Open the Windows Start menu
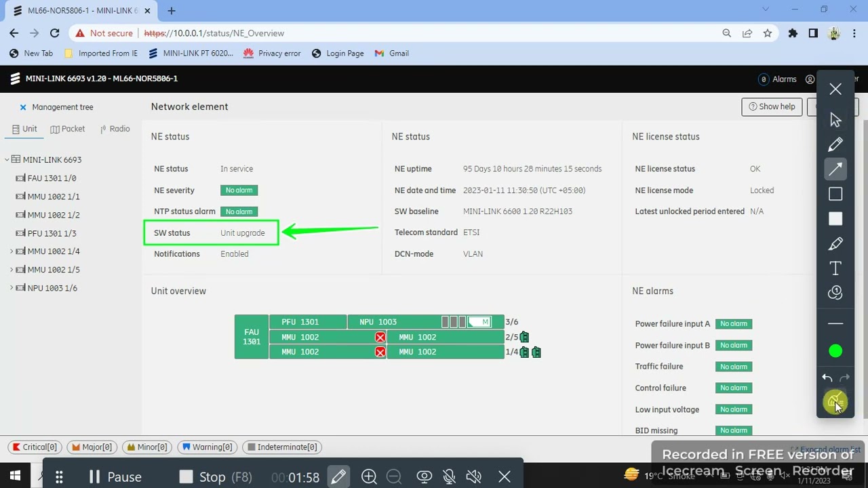The width and height of the screenshot is (868, 488). tap(15, 476)
